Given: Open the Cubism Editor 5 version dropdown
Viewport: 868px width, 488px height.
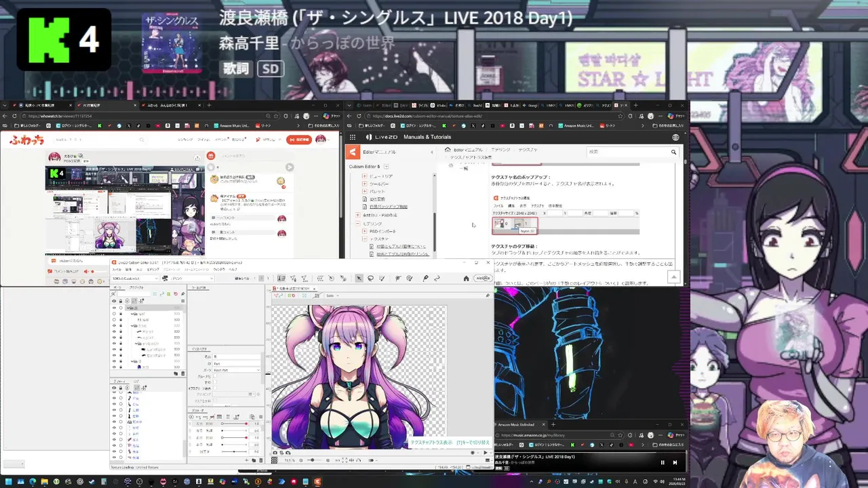Looking at the screenshot, I should pos(387,166).
